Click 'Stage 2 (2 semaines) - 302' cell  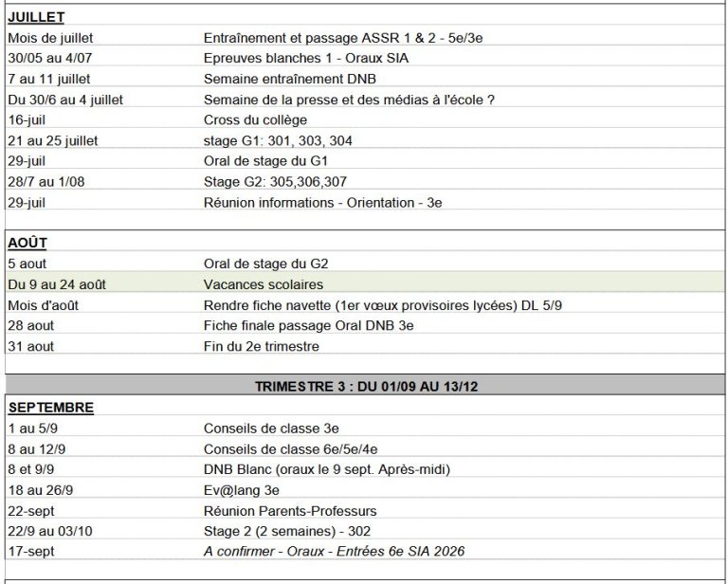point(288,531)
